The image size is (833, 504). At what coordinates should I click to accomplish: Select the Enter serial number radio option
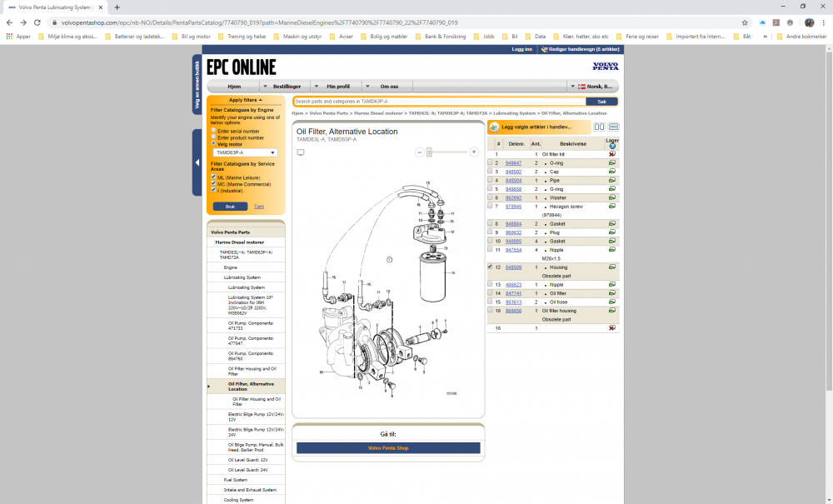coord(213,131)
